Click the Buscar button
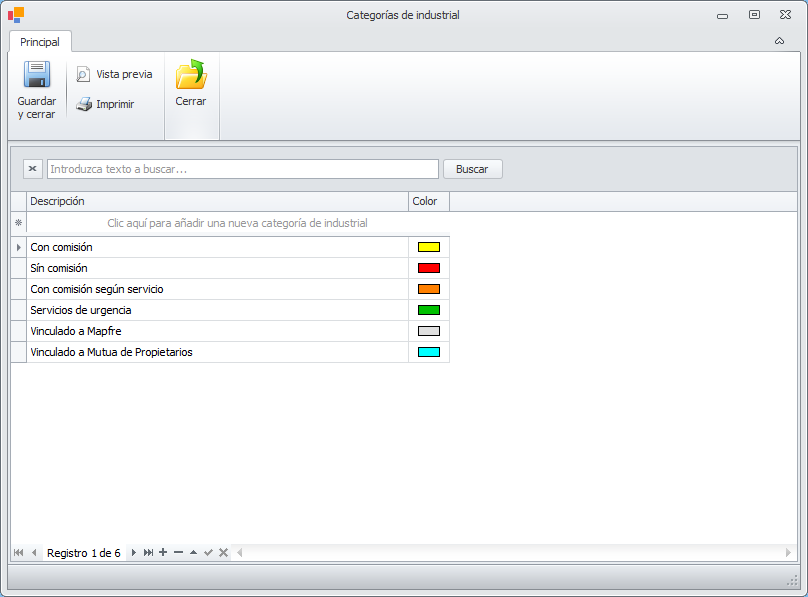This screenshot has width=808, height=597. 472,169
